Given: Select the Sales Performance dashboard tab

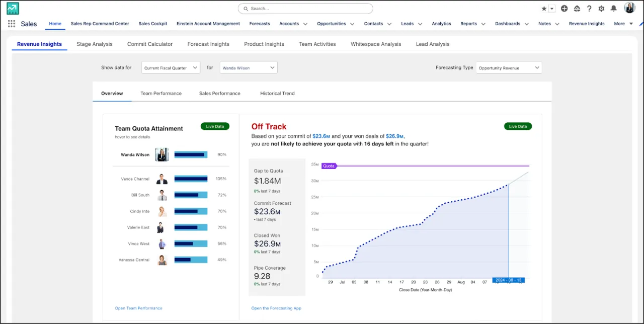Looking at the screenshot, I should [220, 94].
